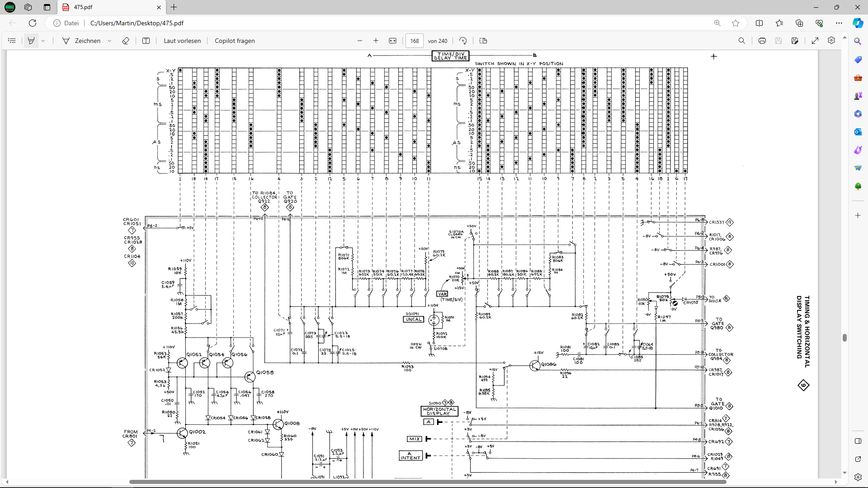Open browser essentials heart icon

point(819,23)
